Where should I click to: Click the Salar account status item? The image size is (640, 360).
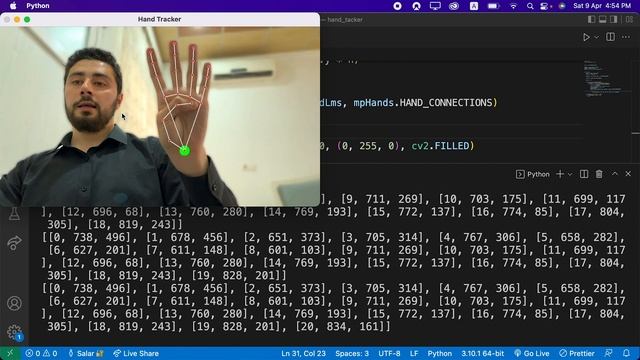tap(86, 353)
